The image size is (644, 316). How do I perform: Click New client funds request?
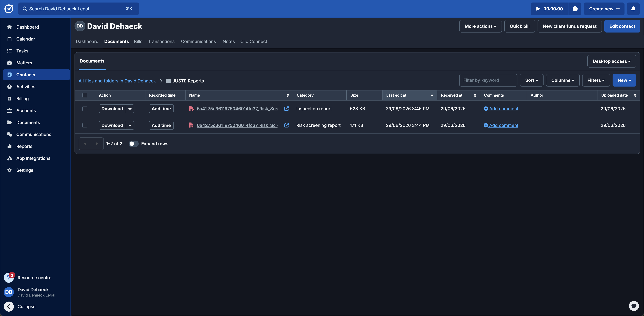(569, 26)
